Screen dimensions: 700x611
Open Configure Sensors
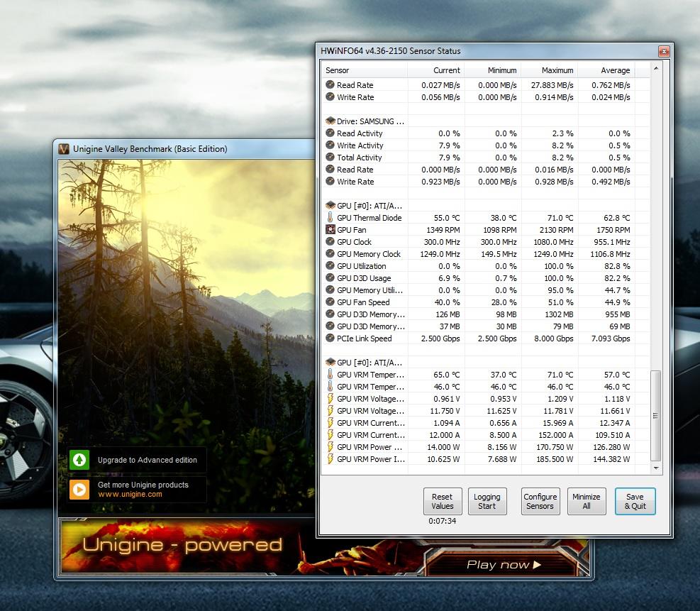(540, 501)
